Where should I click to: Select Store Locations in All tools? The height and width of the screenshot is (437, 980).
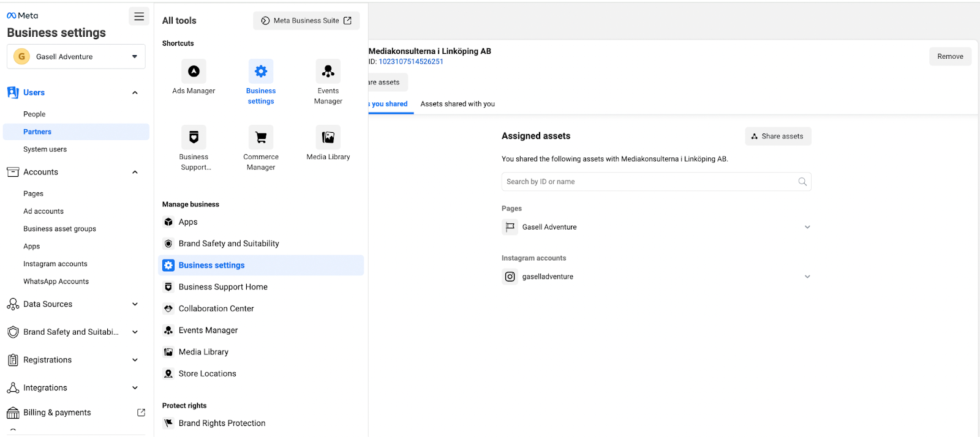(x=261, y=373)
